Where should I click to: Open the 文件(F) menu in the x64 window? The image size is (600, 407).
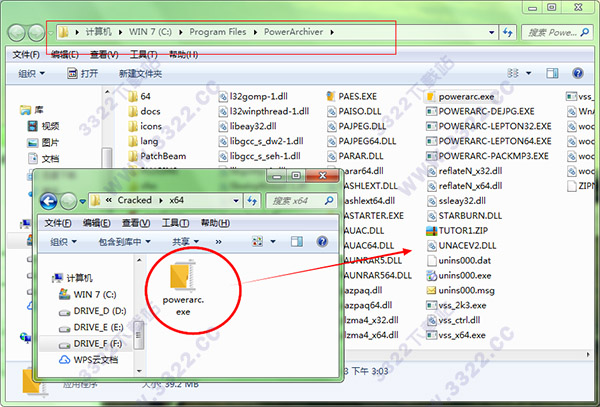pos(57,223)
